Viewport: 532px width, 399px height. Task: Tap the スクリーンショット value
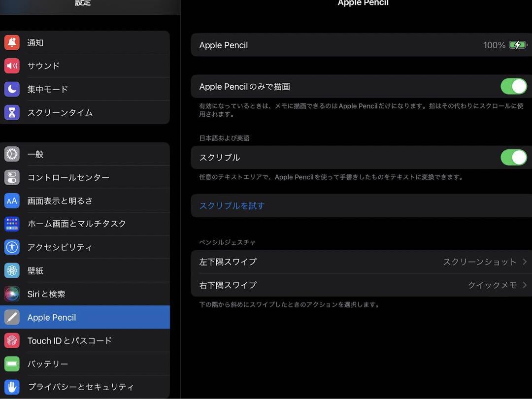(480, 262)
